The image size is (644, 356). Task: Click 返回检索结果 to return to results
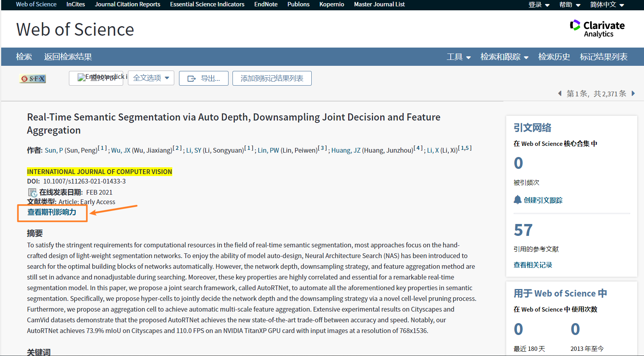[x=68, y=57]
